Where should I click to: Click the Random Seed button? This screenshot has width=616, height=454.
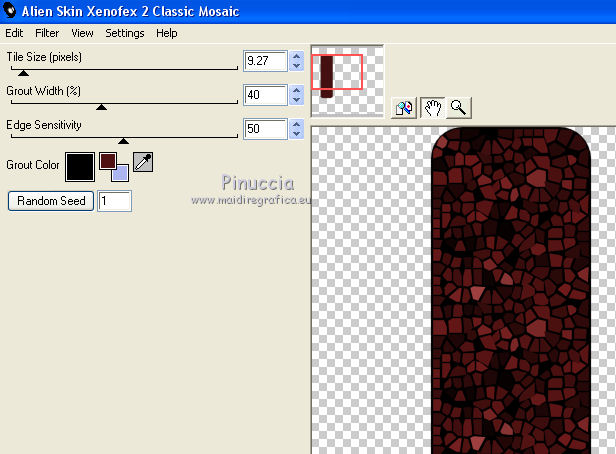[51, 201]
